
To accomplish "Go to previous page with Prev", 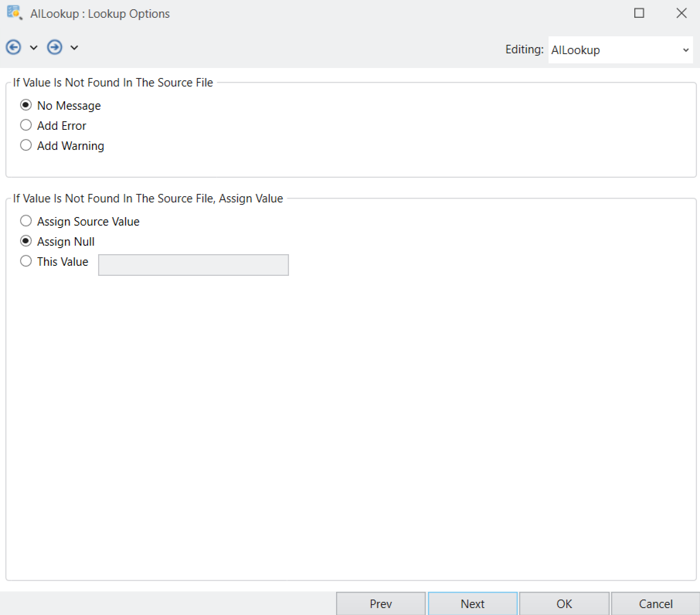I will [x=381, y=603].
